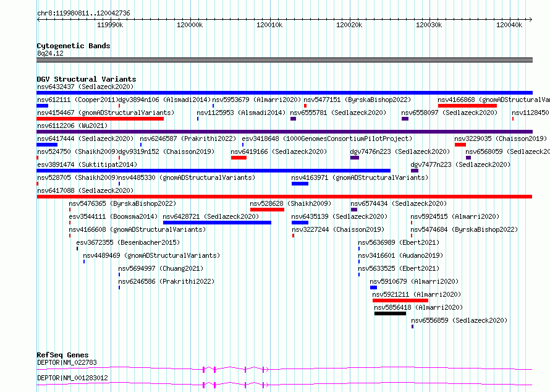This screenshot has width=550, height=392.
Task: Click the red nsv3227244 variant marker
Action: (294, 236)
